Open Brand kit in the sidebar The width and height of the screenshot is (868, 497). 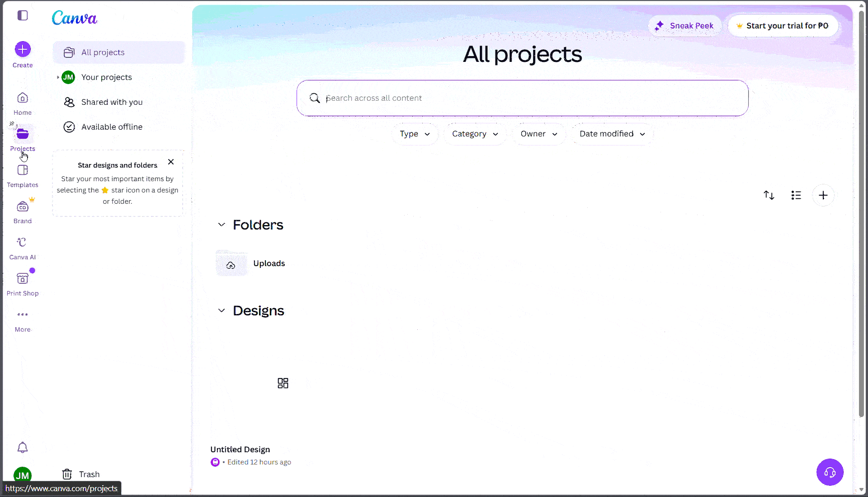point(23,212)
